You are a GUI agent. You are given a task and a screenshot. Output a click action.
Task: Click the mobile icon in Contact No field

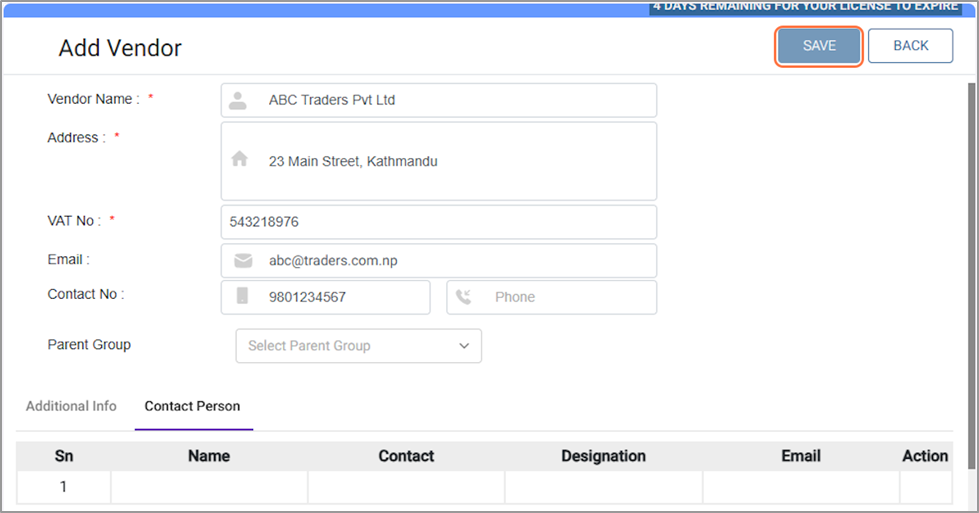(x=242, y=297)
